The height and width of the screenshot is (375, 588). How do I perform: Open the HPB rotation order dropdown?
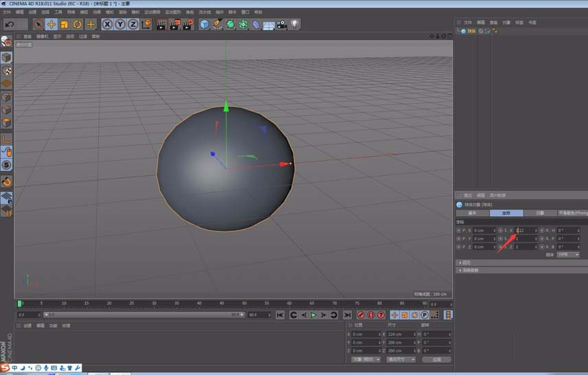click(x=567, y=255)
